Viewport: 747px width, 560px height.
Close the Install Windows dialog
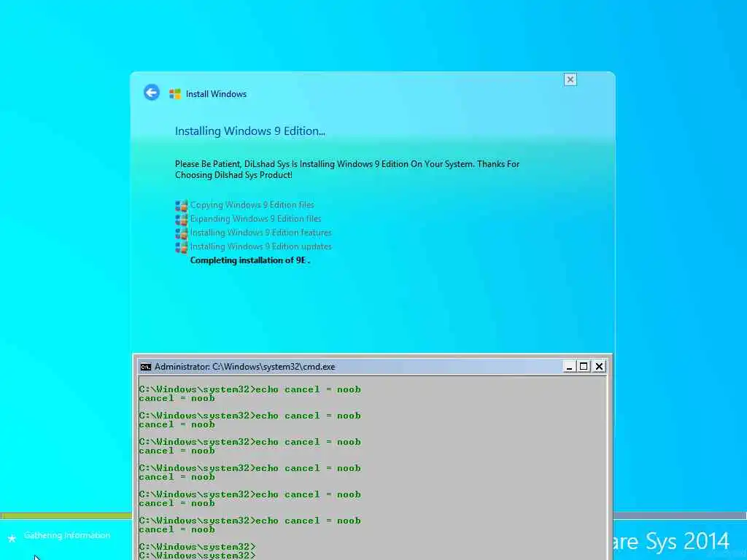point(570,79)
